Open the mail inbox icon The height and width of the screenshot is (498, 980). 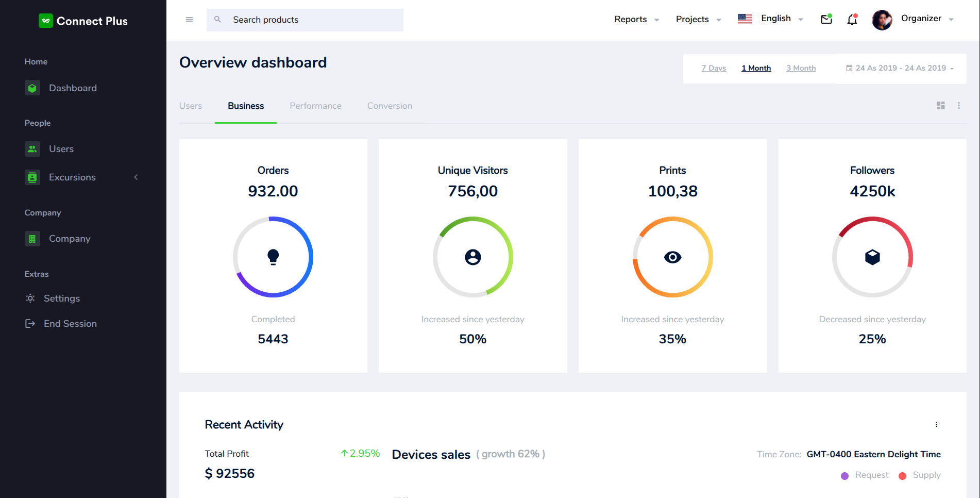(x=826, y=20)
